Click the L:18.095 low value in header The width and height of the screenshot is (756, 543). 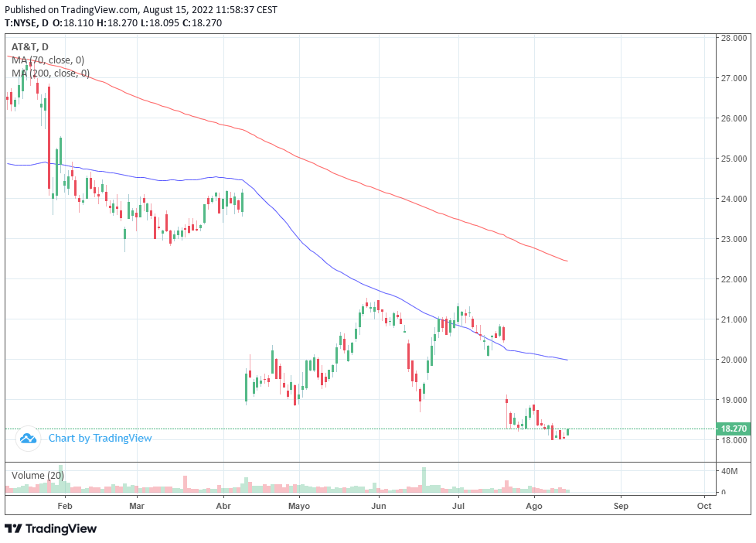pyautogui.click(x=160, y=22)
